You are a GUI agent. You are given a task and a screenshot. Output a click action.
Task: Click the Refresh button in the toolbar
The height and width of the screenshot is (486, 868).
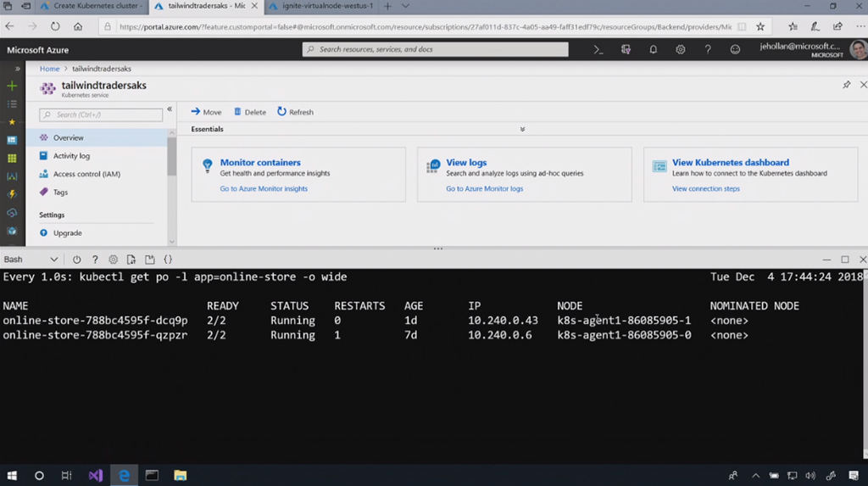coord(295,112)
